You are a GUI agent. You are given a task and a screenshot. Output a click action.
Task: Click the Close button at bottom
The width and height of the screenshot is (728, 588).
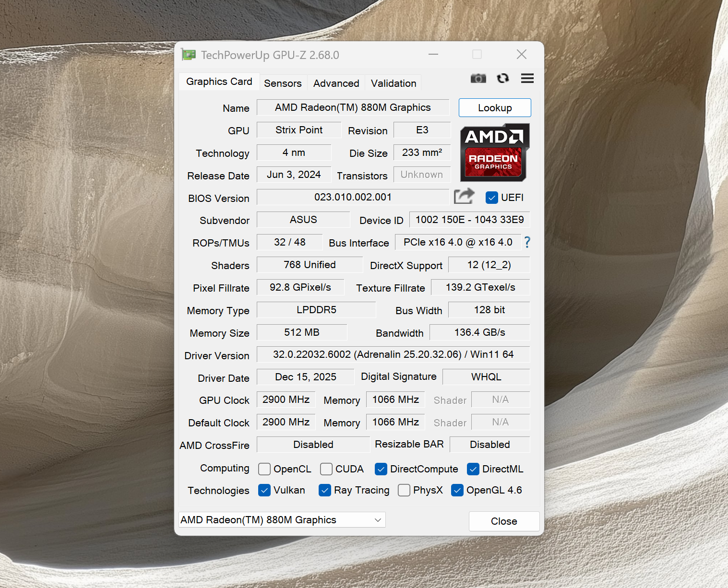coord(504,521)
